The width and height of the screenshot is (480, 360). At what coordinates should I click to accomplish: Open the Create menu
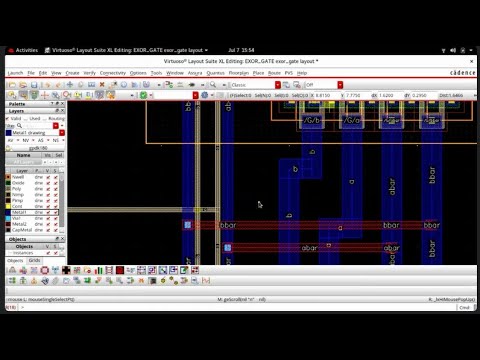(x=72, y=73)
